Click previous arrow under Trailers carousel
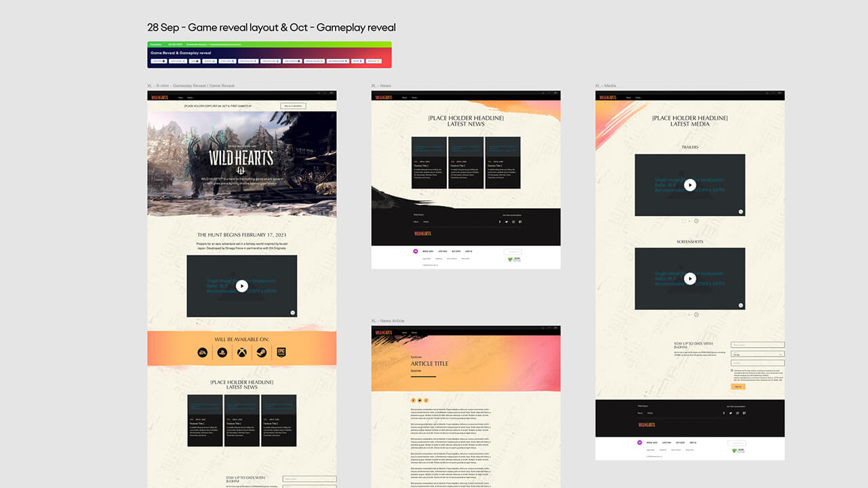The width and height of the screenshot is (868, 488). click(684, 221)
